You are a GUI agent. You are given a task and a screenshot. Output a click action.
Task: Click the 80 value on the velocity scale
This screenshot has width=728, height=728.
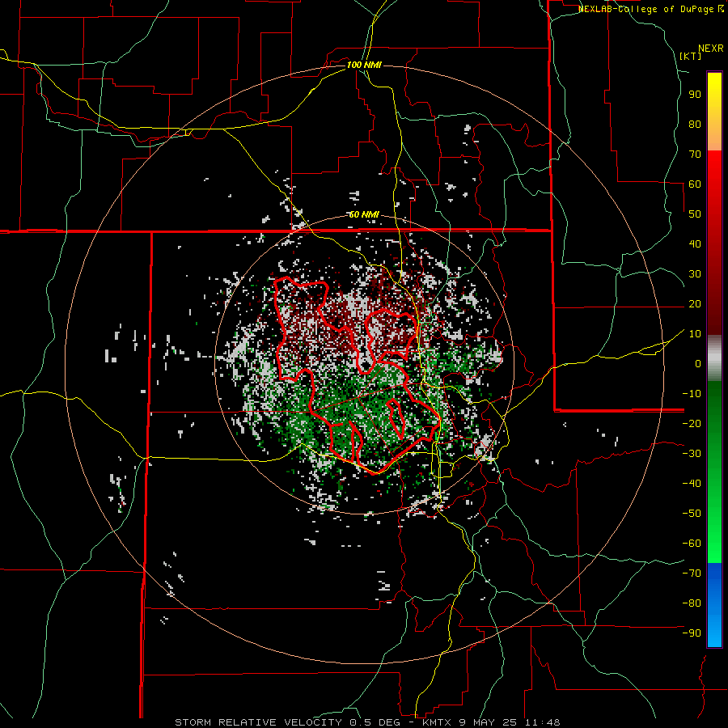click(x=695, y=124)
